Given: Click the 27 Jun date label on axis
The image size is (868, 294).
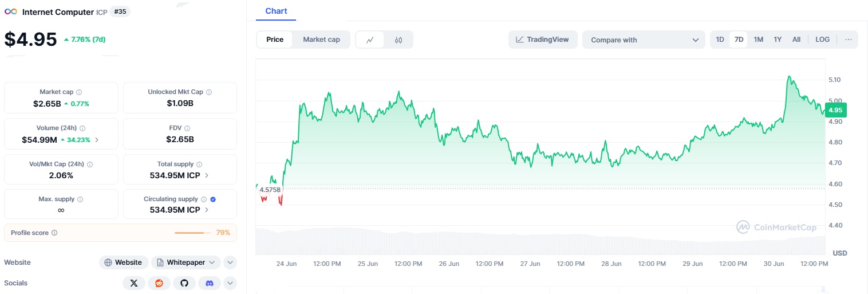Looking at the screenshot, I should [x=530, y=264].
